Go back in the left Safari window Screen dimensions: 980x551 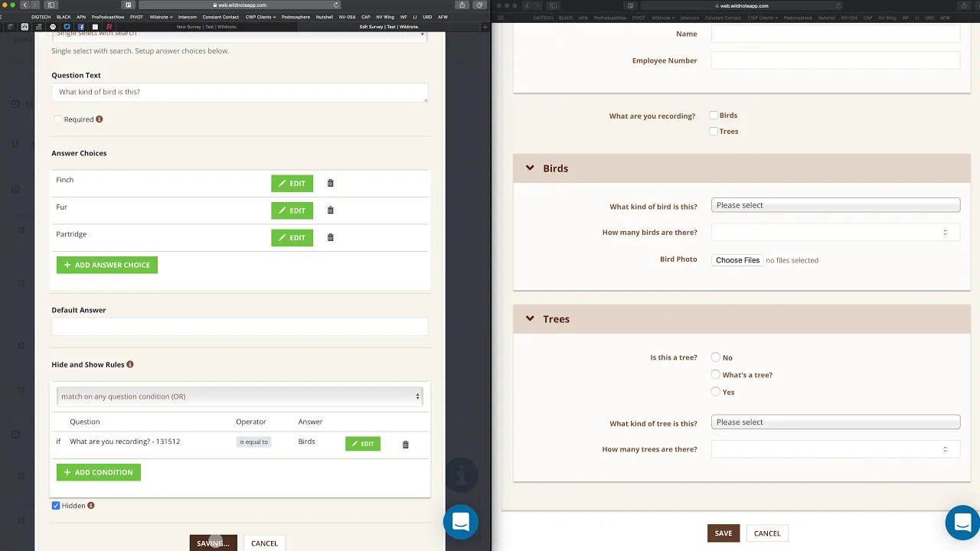(x=24, y=5)
